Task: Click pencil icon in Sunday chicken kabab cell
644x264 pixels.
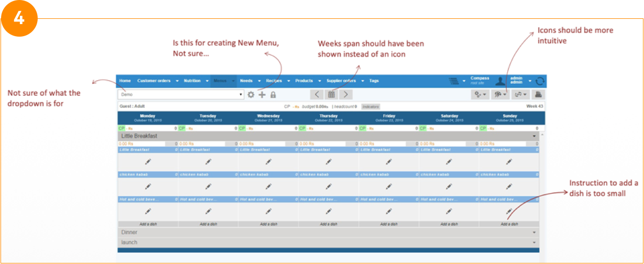Action: coord(509,186)
